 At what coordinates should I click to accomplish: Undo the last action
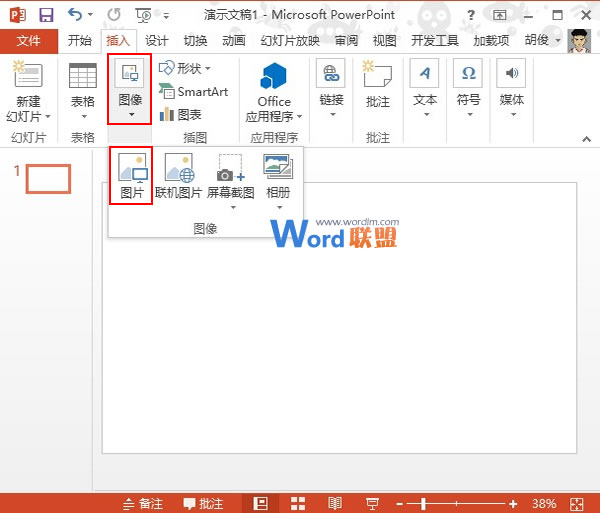click(75, 15)
